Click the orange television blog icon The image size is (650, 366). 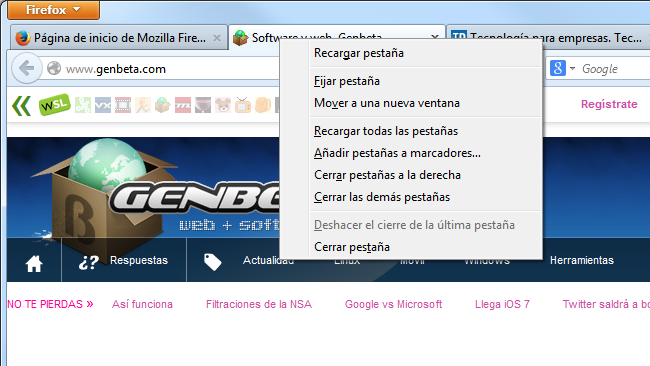243,105
